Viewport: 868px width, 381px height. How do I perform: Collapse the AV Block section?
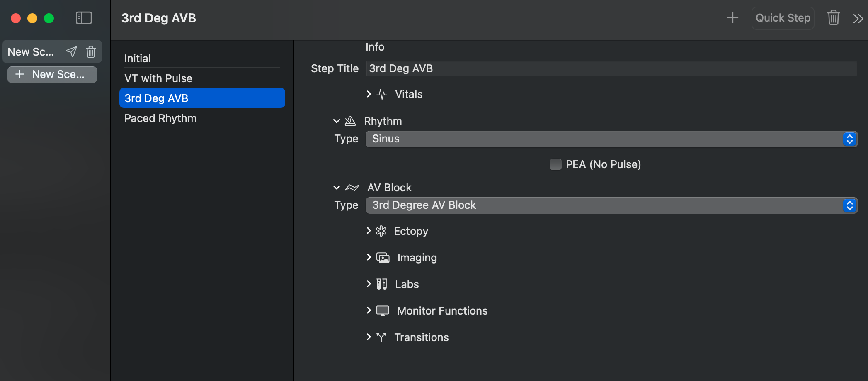point(337,188)
